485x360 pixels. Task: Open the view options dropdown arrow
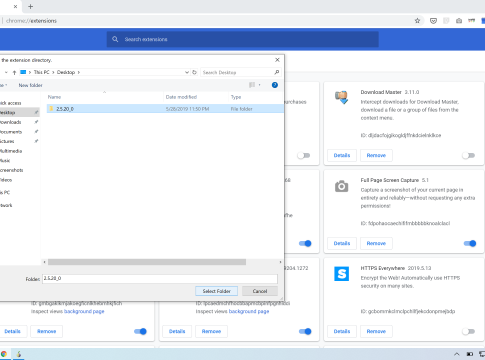(259, 85)
